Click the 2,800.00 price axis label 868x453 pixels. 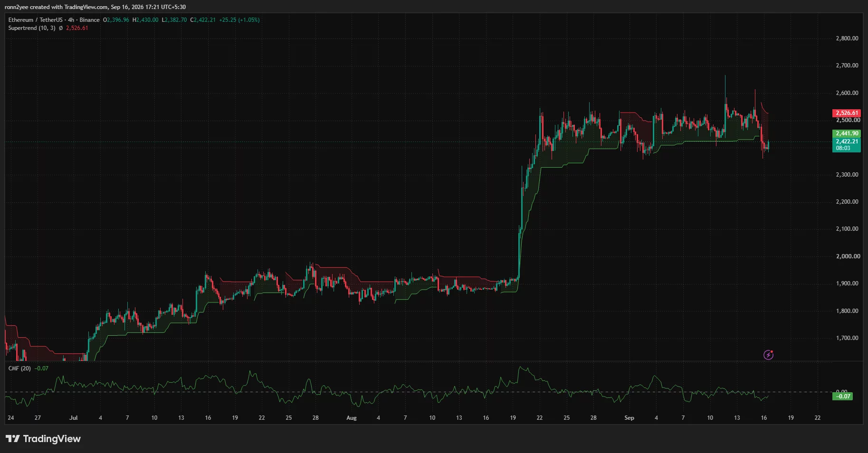847,38
